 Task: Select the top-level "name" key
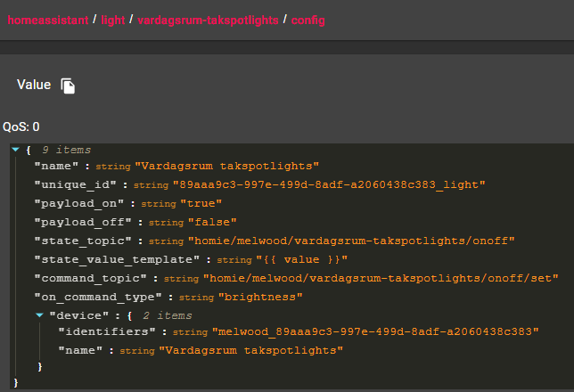click(56, 166)
